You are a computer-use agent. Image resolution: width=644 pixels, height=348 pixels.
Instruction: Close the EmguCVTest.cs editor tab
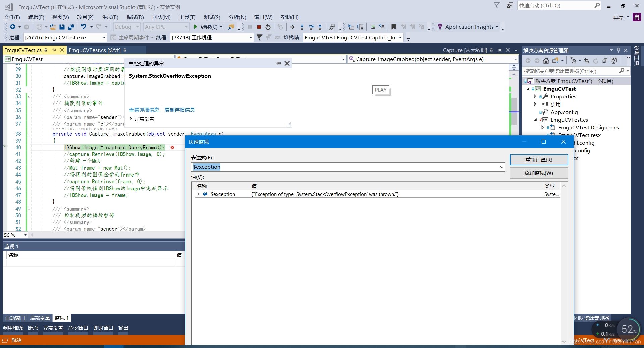pos(62,50)
